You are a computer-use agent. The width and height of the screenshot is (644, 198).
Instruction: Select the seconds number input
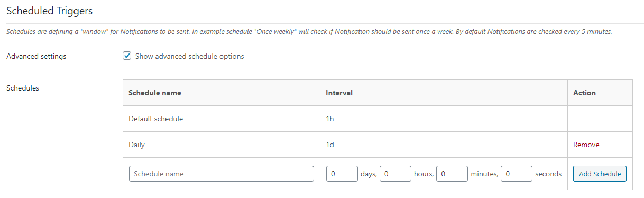[x=516, y=174]
